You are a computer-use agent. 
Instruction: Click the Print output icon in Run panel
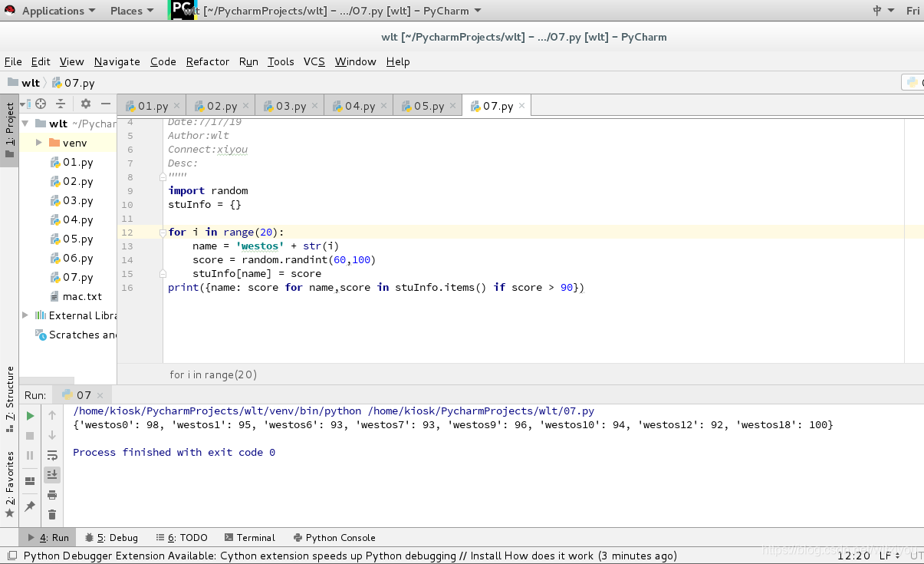(x=52, y=495)
